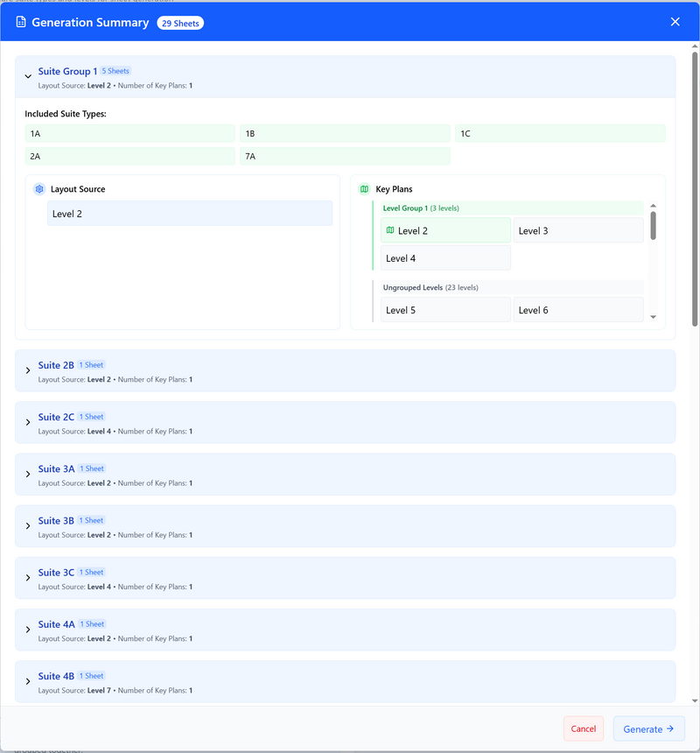The image size is (700, 753).
Task: Expand the Suite 3B chevron
Action: pos(28,526)
